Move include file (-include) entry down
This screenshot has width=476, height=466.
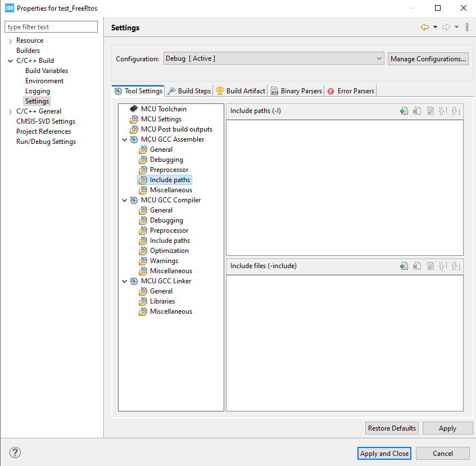click(x=455, y=266)
